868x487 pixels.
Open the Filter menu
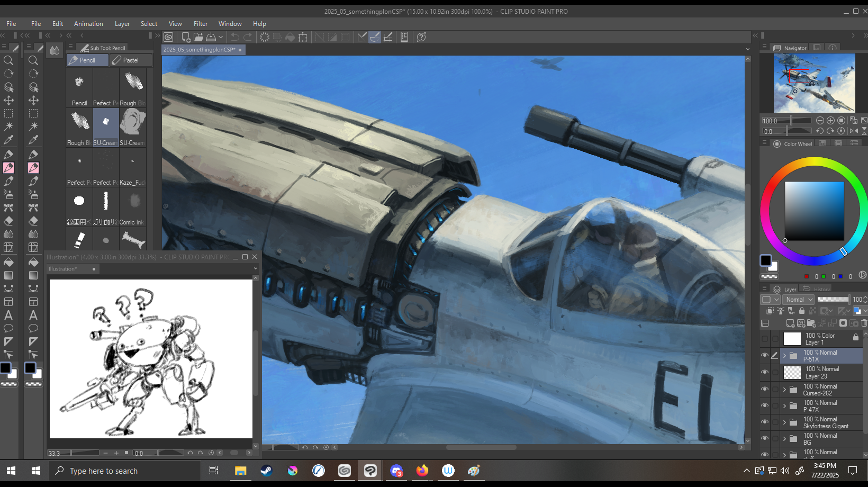tap(201, 24)
